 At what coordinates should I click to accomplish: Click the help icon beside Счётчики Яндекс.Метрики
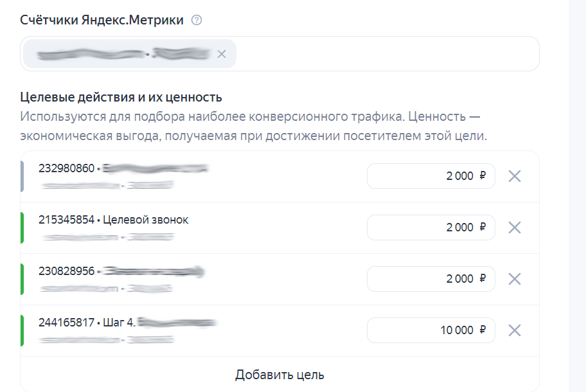[197, 20]
